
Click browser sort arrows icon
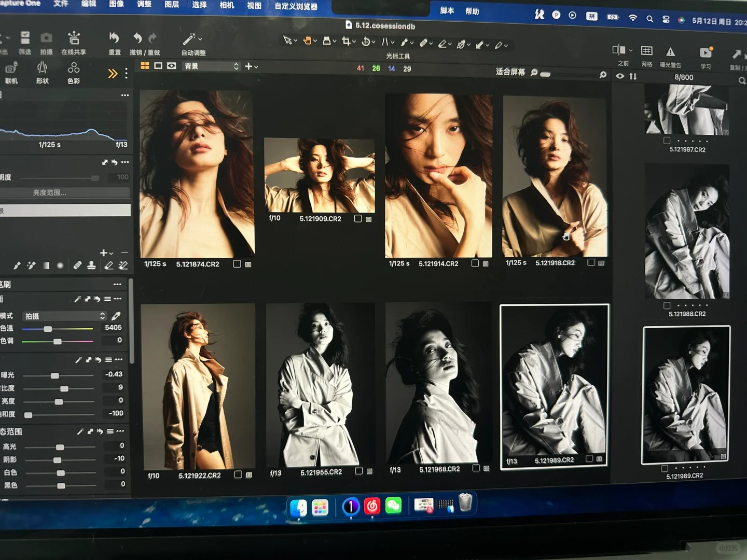[x=633, y=76]
